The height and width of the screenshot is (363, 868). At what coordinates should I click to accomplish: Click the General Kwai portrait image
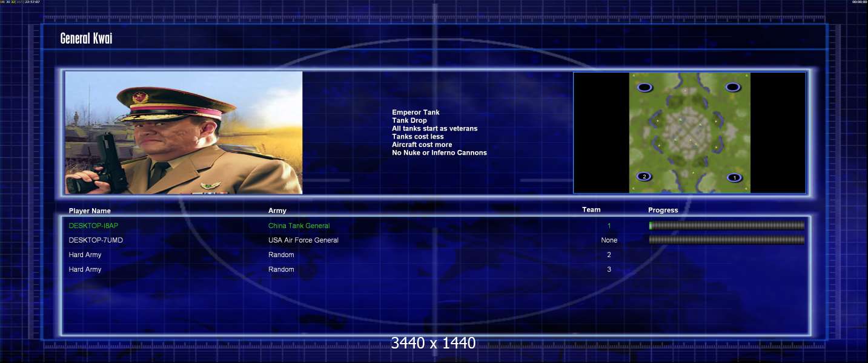[x=184, y=132]
